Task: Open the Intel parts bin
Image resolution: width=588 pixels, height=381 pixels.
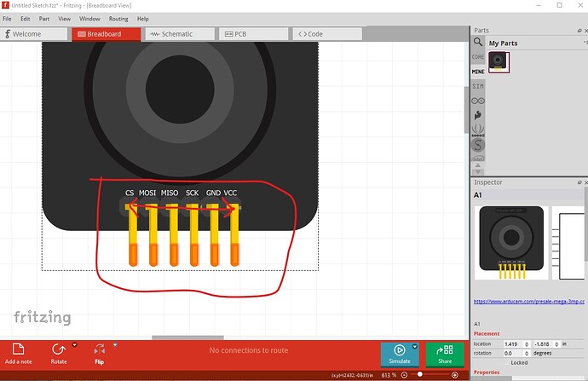Action: [478, 158]
